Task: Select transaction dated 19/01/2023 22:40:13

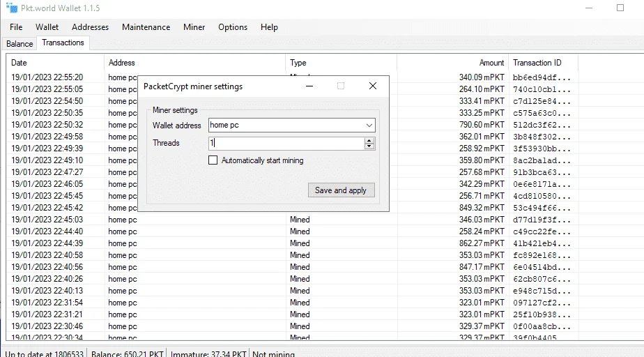Action: point(47,291)
